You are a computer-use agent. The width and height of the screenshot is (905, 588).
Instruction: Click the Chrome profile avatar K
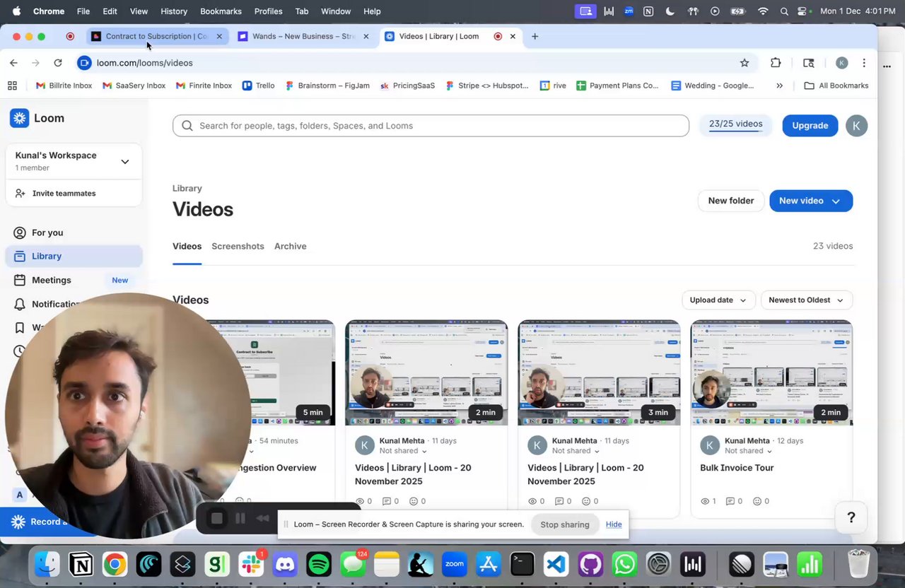pos(841,63)
